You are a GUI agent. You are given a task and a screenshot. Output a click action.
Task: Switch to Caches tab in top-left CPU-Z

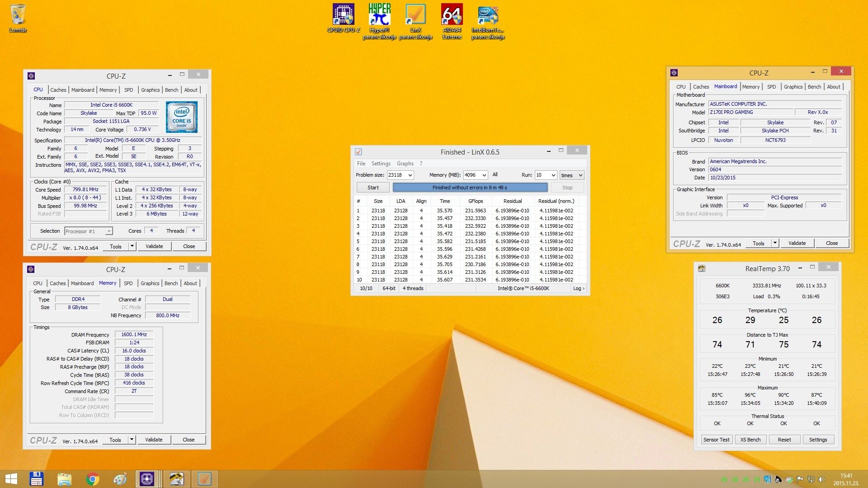58,90
